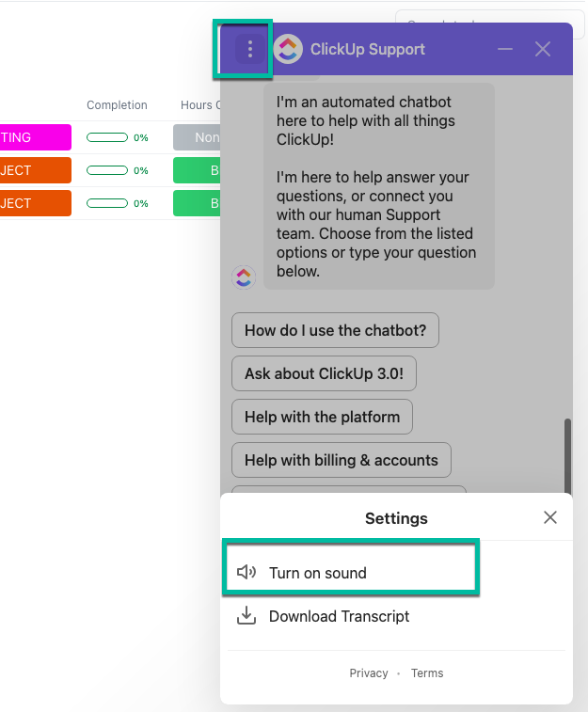Close the ClickUp Support chat window
This screenshot has height=712, width=588.
[x=543, y=50]
